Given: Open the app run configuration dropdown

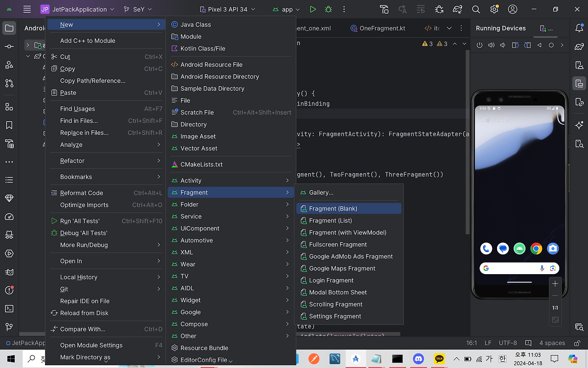Looking at the screenshot, I should 286,9.
